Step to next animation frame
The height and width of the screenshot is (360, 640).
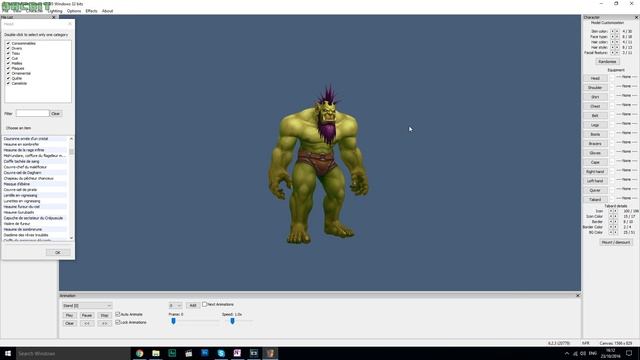[104, 323]
